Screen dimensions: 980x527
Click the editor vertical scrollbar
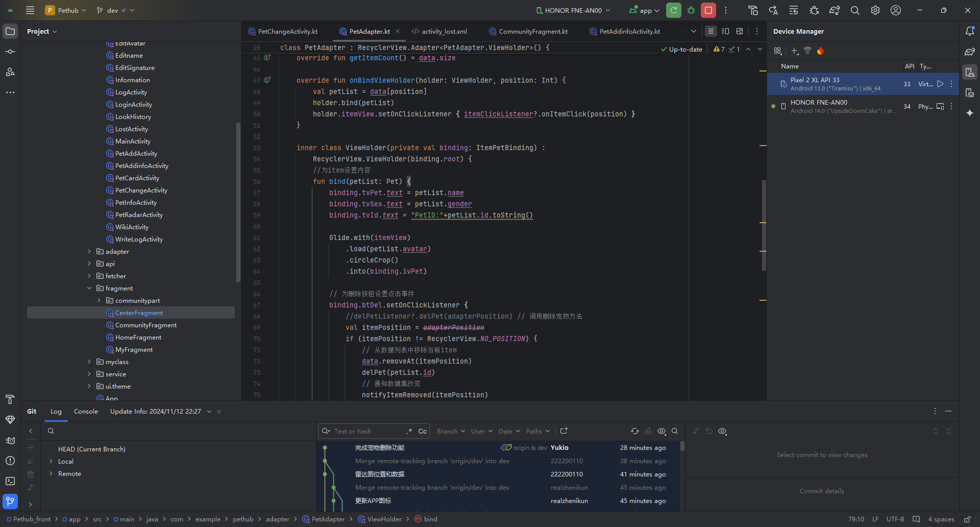tap(764, 225)
